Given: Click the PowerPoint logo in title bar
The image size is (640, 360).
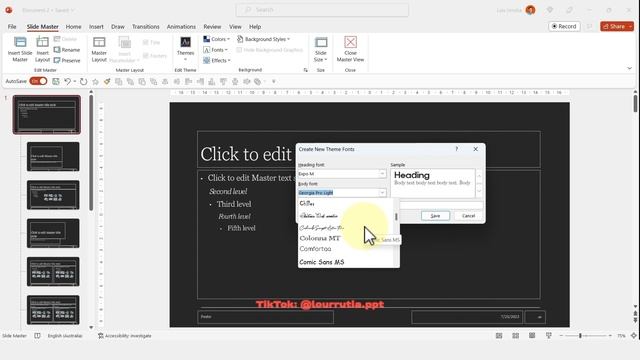Looking at the screenshot, I should click(9, 10).
